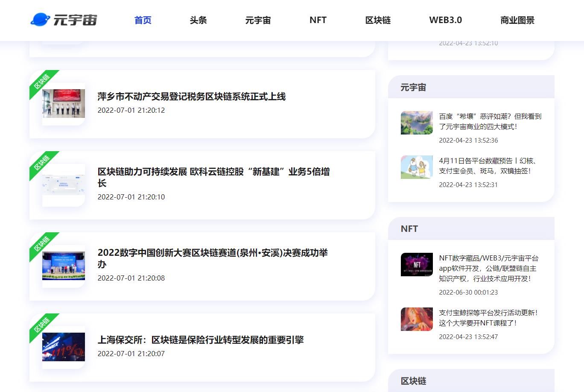Open sidebar article about 百度“希壤”
Screen dimensions: 584x392
pyautogui.click(x=490, y=121)
